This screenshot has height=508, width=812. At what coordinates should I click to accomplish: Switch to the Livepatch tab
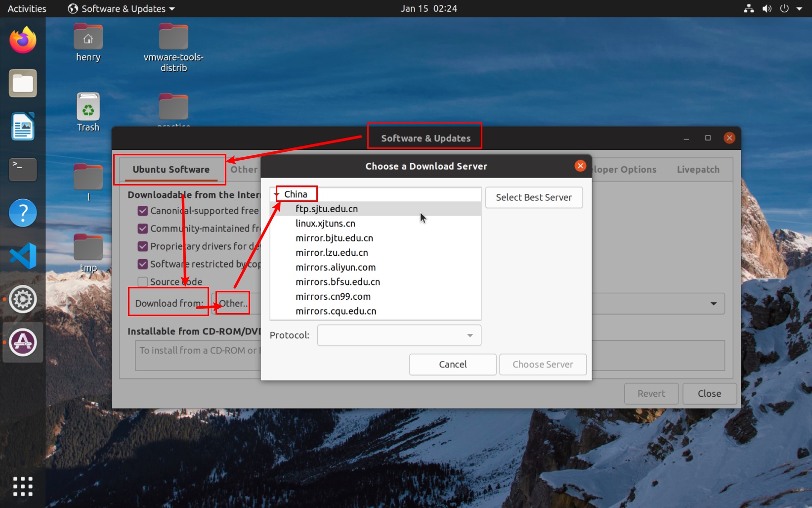point(698,169)
